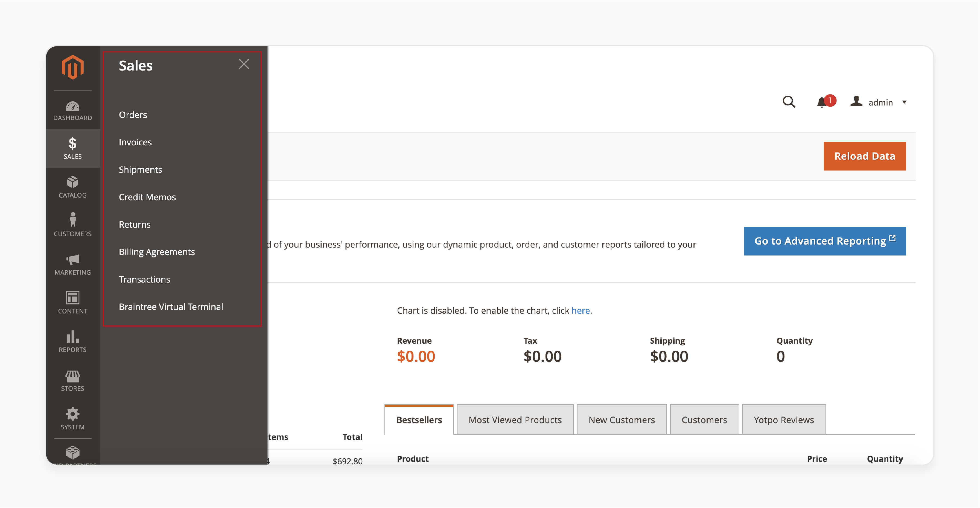Open Credit Memos in Sales menu
The width and height of the screenshot is (980, 508).
coord(147,197)
